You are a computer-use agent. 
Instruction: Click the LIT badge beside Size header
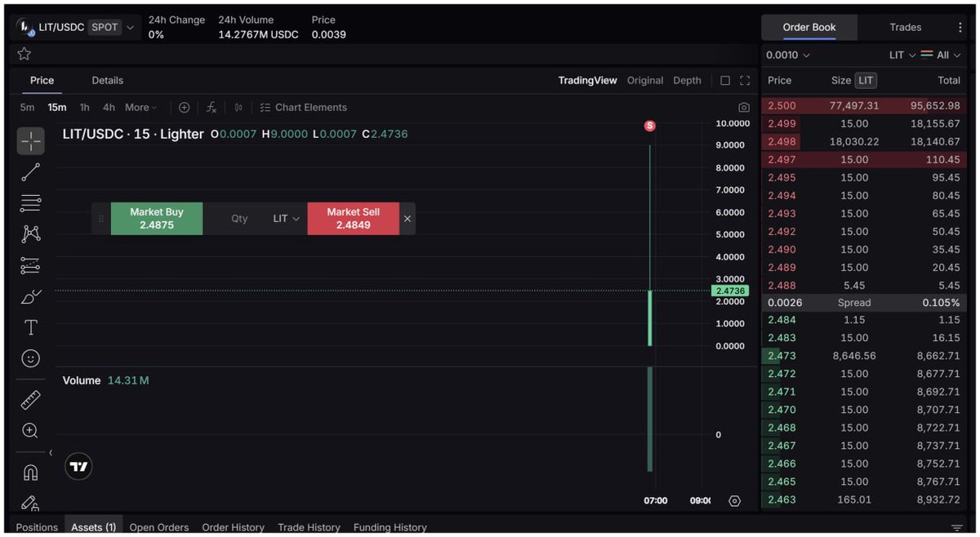[x=866, y=81]
